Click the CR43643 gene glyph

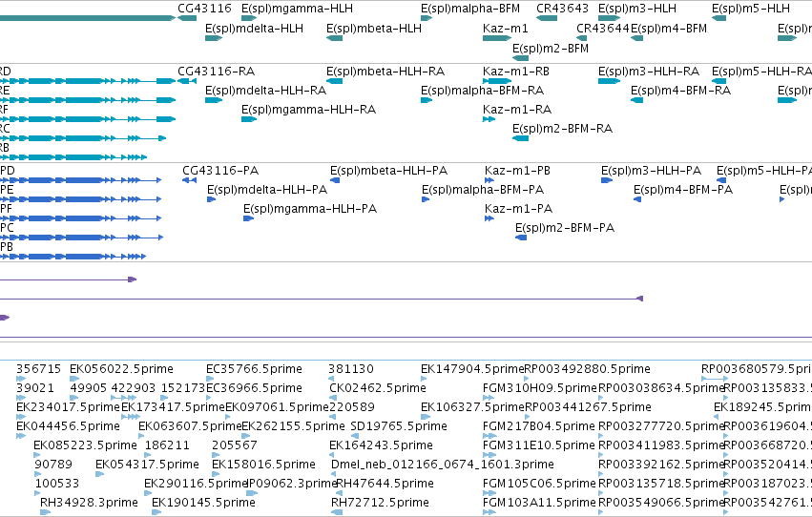click(547, 18)
